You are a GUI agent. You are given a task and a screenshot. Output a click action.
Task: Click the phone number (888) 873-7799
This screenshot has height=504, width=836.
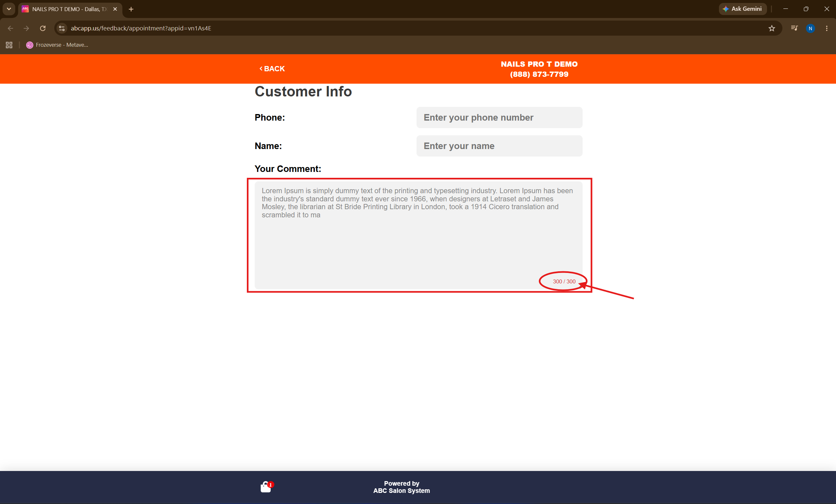[539, 74]
